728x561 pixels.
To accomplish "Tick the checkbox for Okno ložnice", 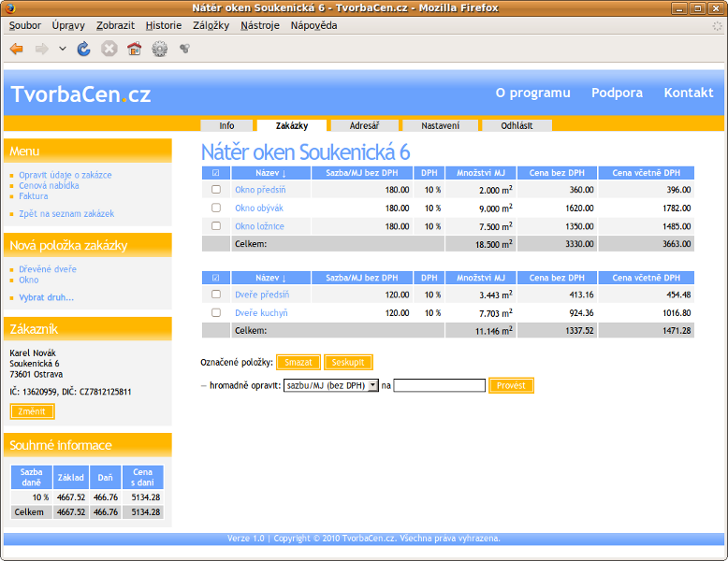I will pos(216,226).
